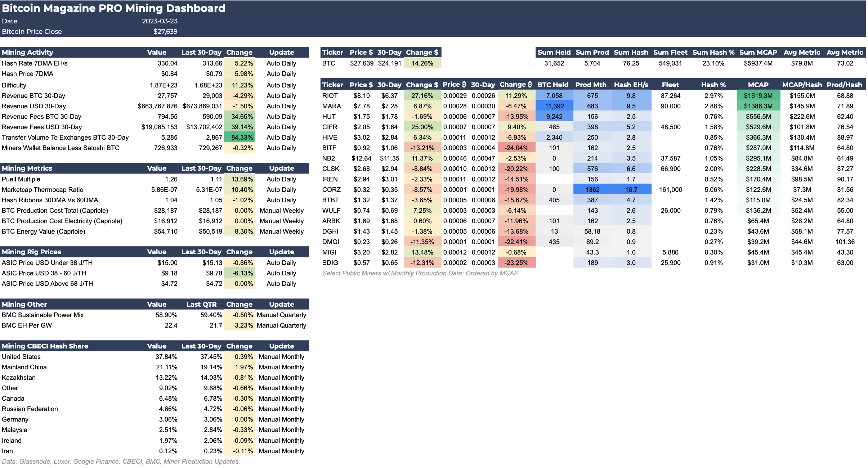Screen dimensions: 868x468
Task: Select the United States hash share row
Action: (22, 356)
